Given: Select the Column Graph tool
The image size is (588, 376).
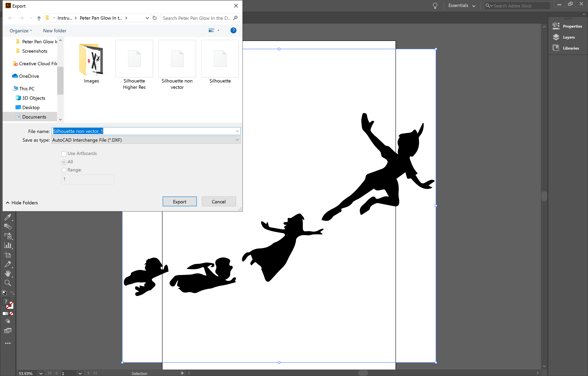Looking at the screenshot, I should [8, 245].
